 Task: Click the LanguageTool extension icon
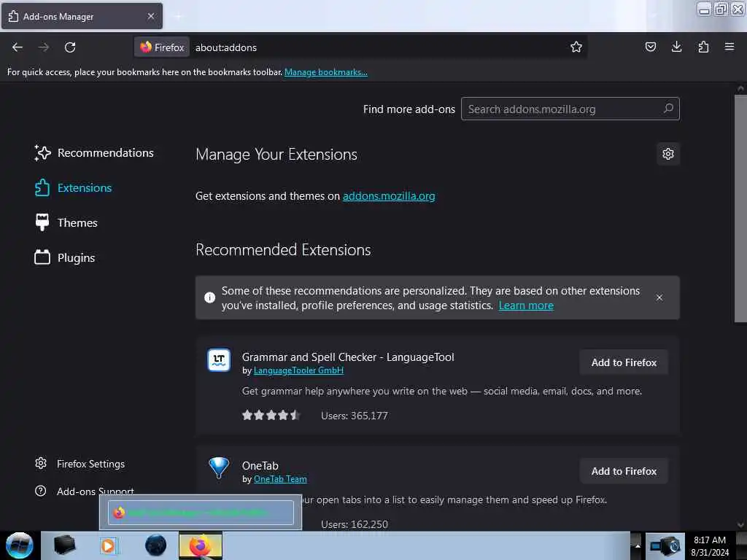pyautogui.click(x=219, y=360)
